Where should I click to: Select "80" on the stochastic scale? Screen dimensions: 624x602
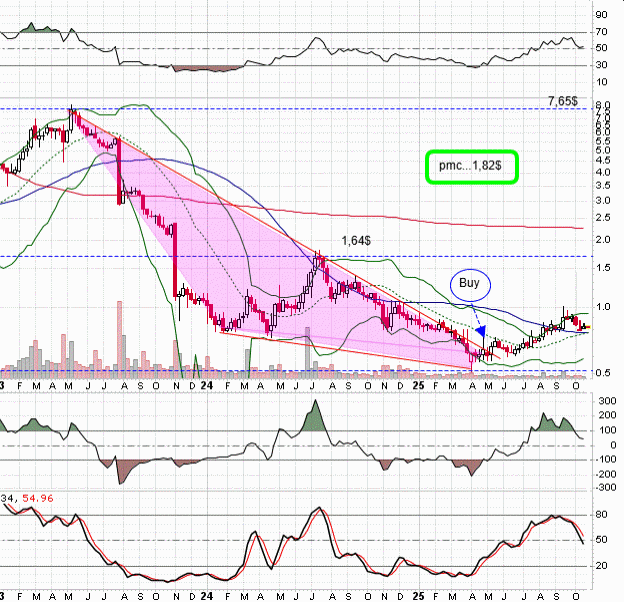coord(601,515)
